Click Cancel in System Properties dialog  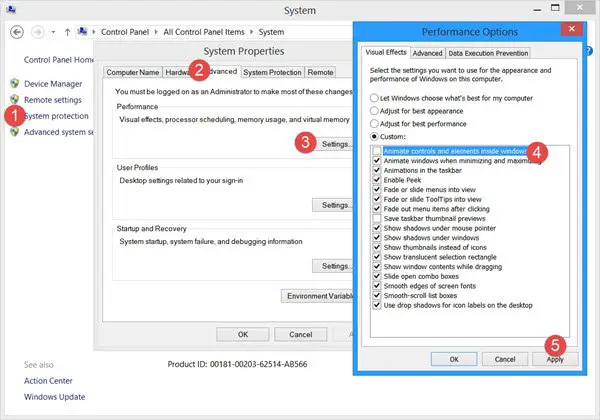pos(300,334)
